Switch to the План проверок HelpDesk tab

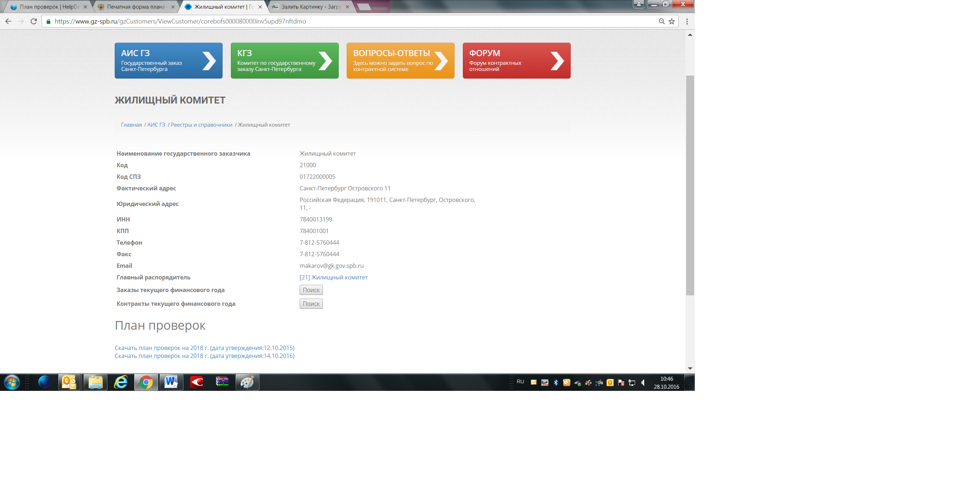pos(49,7)
